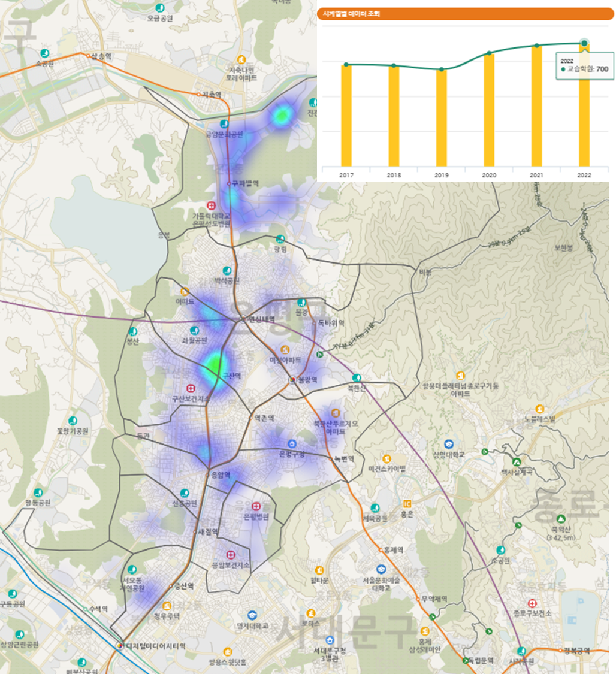Click the 북한산푸르지오 아파트 marker icon

click(336, 413)
